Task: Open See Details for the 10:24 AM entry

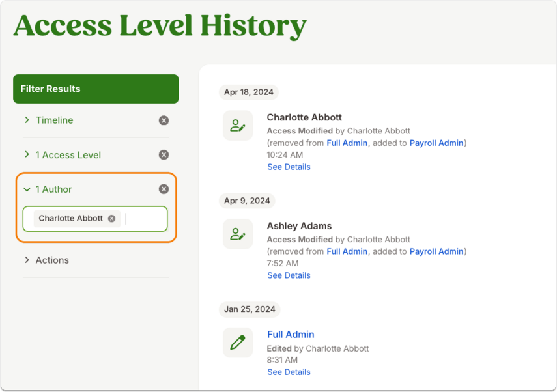Action: (289, 167)
